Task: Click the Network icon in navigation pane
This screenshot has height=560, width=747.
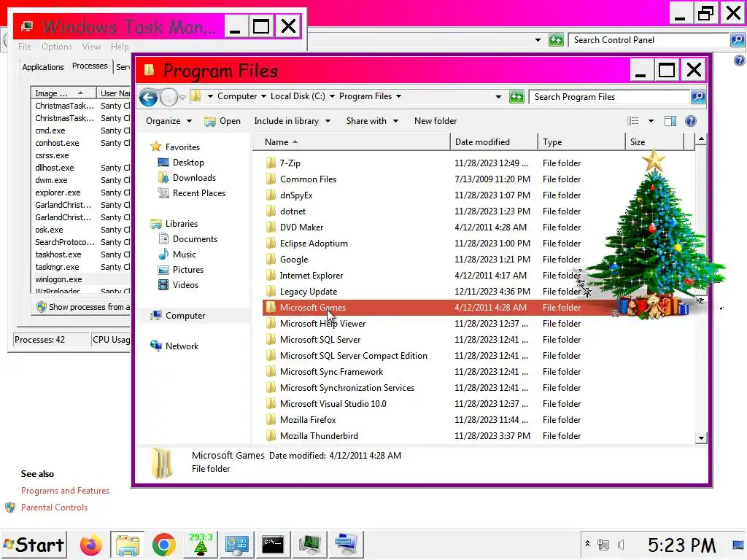Action: point(156,346)
